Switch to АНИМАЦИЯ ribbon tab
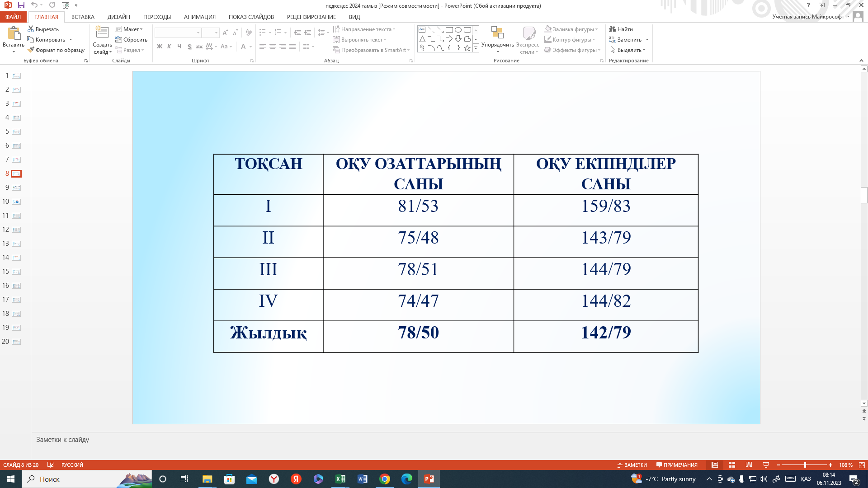The height and width of the screenshot is (488, 868). point(199,17)
